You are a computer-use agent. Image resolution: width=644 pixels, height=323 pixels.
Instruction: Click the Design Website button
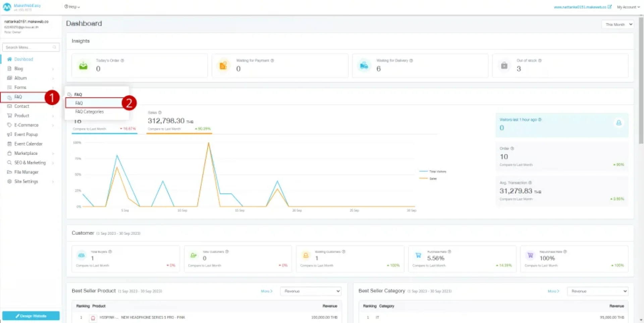[x=31, y=316]
